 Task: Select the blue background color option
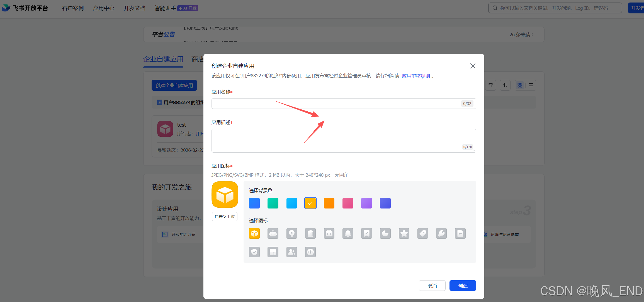pyautogui.click(x=254, y=203)
